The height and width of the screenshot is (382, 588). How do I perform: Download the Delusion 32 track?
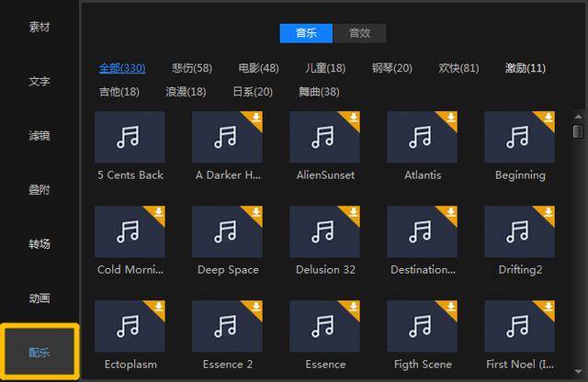tap(353, 212)
